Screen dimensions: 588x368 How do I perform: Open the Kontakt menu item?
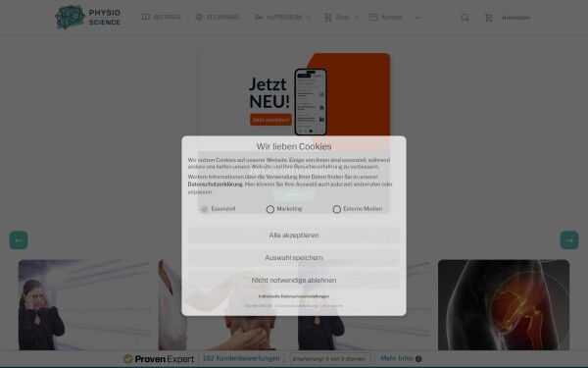tap(391, 17)
